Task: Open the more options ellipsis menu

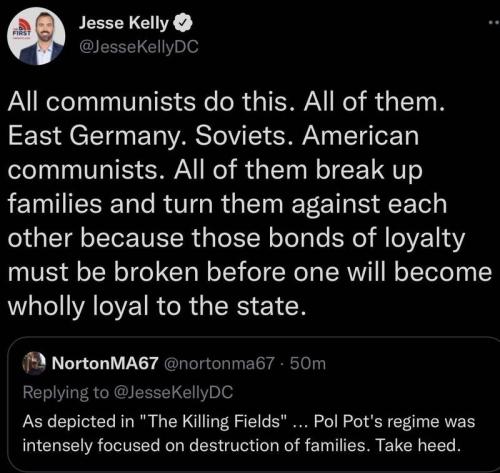Action: coord(494,23)
